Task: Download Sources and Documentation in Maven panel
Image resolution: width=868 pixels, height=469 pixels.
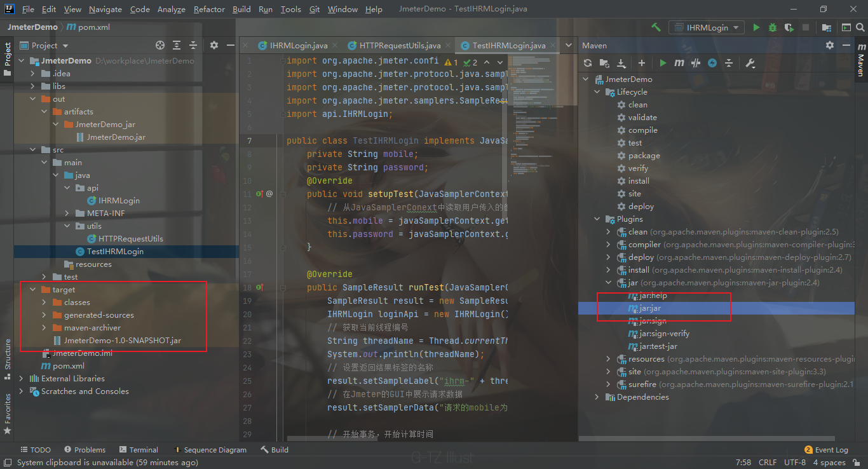Action: coord(621,63)
